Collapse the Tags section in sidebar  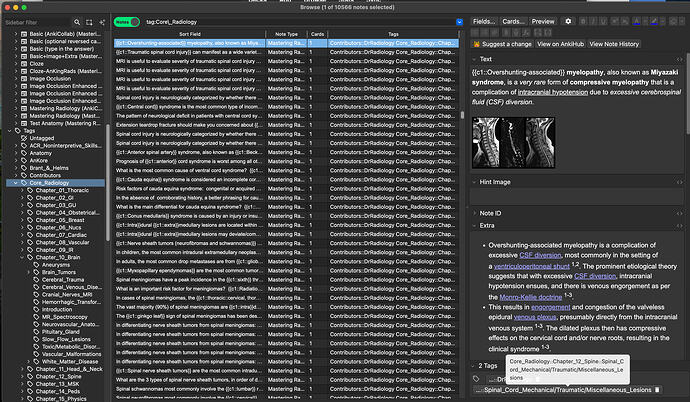click(10, 131)
